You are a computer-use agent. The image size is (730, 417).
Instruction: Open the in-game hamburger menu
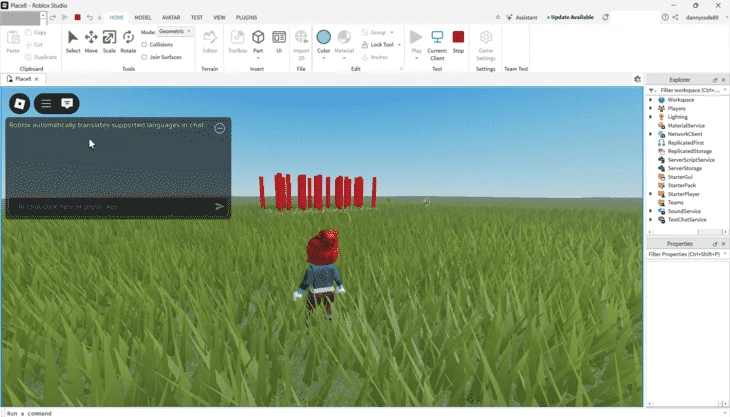(x=46, y=103)
